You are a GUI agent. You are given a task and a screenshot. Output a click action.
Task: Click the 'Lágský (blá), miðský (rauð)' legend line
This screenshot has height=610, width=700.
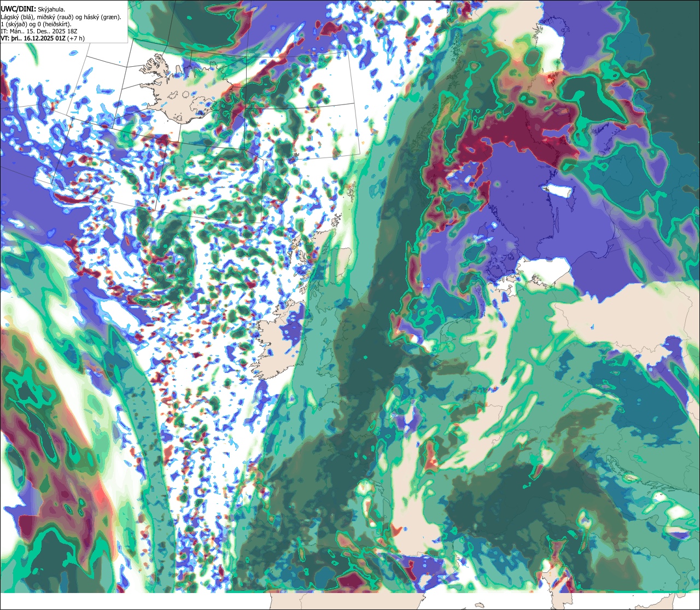coord(61,17)
